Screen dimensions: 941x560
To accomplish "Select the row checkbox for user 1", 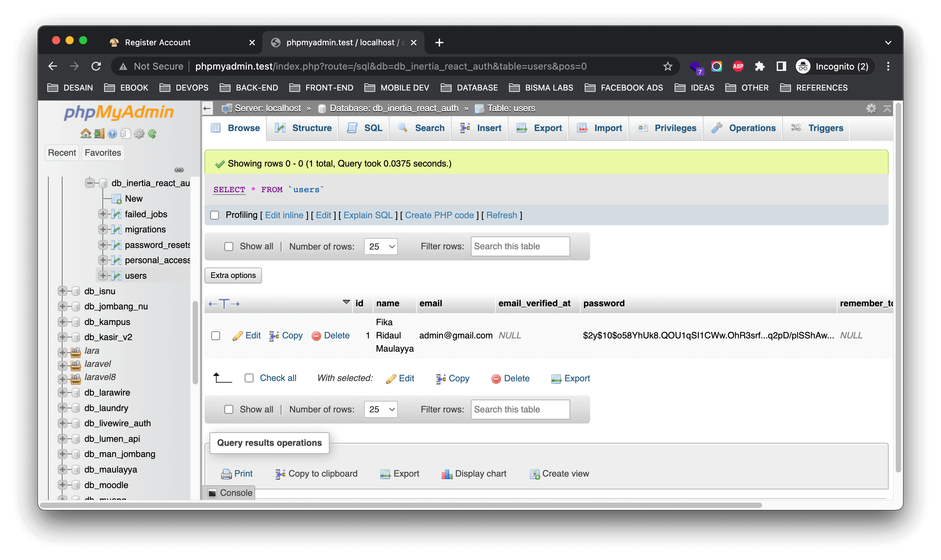I will tap(216, 335).
